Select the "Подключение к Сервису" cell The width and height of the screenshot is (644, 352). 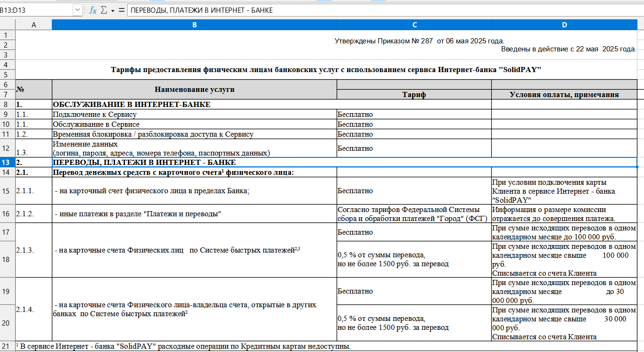(194, 114)
